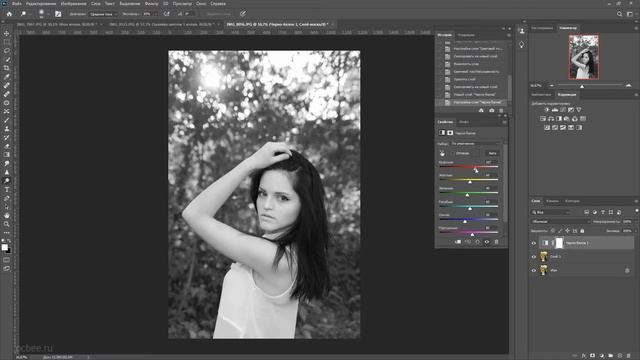Toggle lock position in Layers panel

tap(567, 231)
